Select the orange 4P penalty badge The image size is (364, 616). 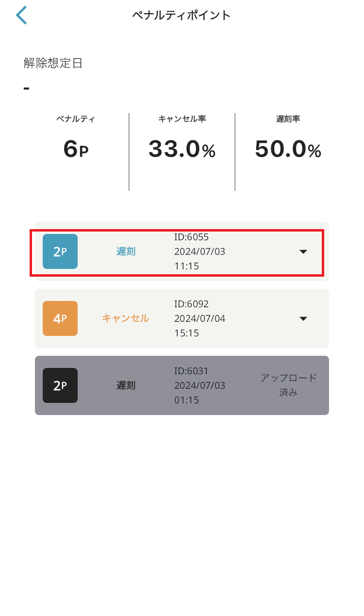pyautogui.click(x=60, y=318)
